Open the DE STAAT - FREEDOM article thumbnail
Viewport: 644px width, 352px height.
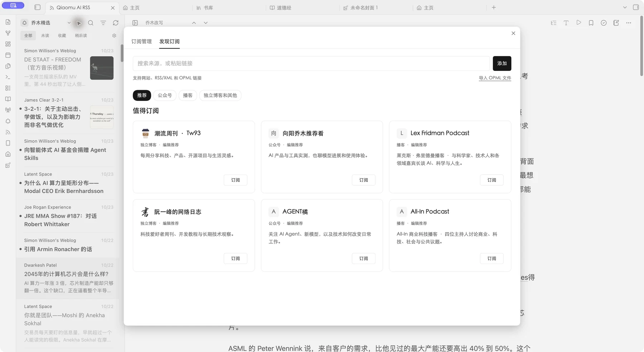tap(102, 68)
